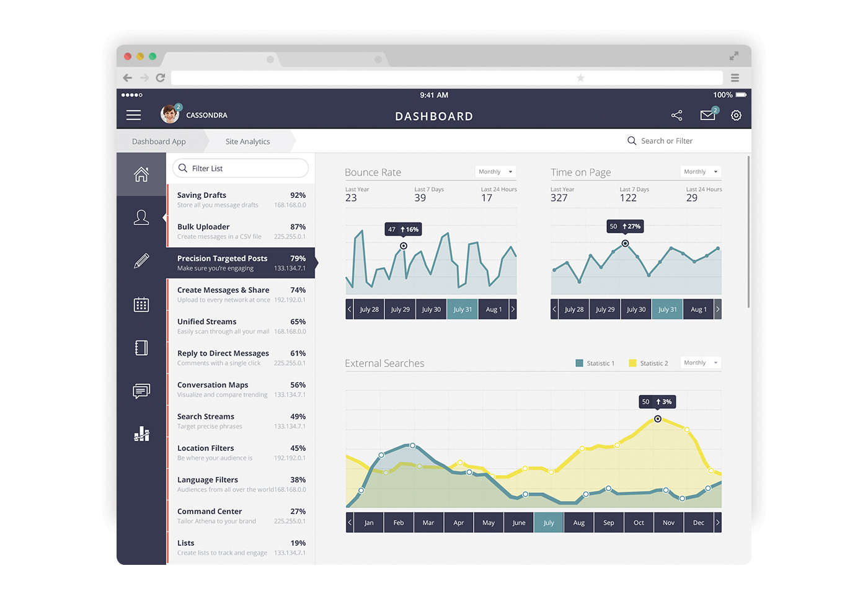Screen dimensions: 868x594
Task: Select July 28 in Time on Page
Action: coord(574,309)
